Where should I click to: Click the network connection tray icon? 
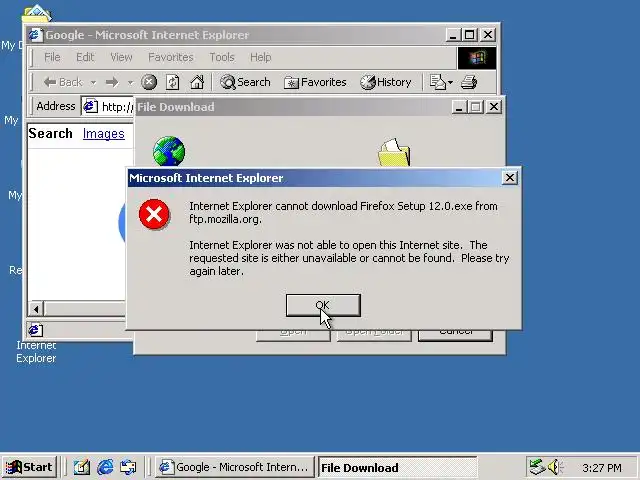pyautogui.click(x=537, y=467)
